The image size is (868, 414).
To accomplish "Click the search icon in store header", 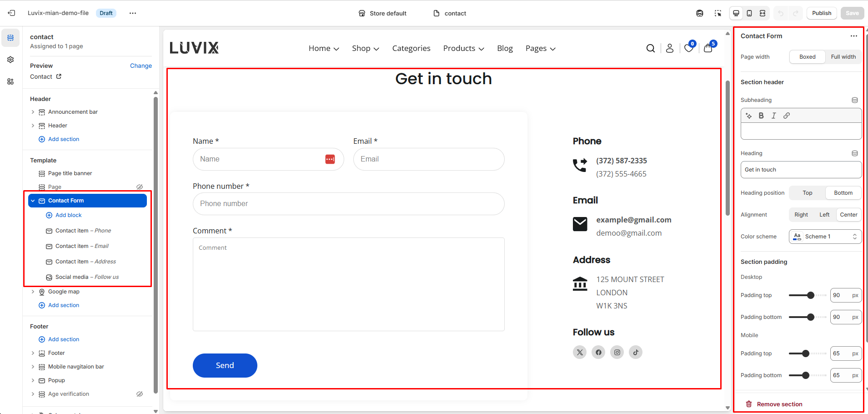I will 651,48.
